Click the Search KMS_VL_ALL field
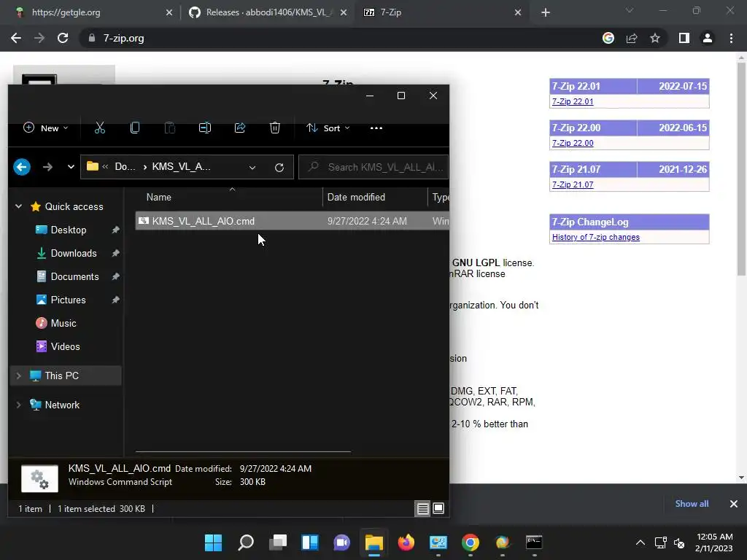Screen dimensions: 747x560 tap(373, 167)
